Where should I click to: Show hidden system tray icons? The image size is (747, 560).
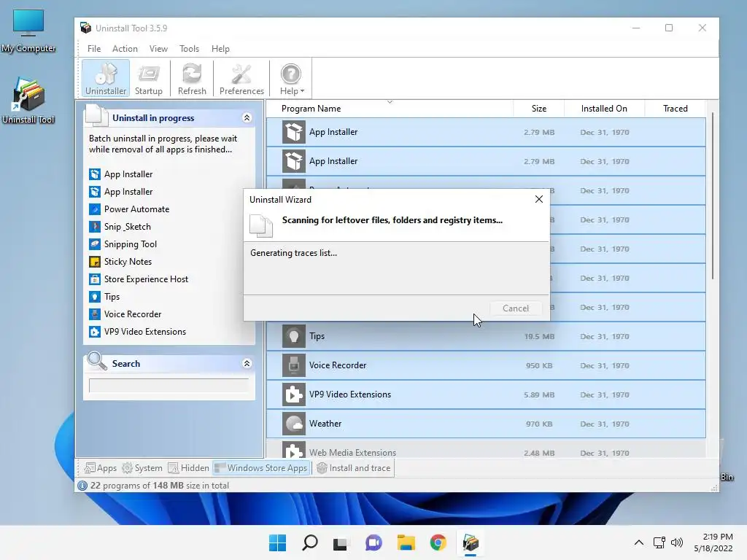[639, 542]
